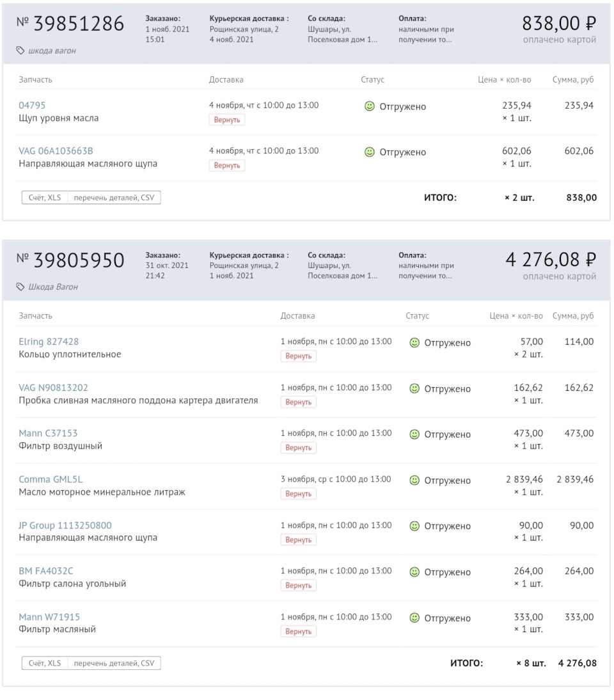The height and width of the screenshot is (700, 614).
Task: Click smiley status icon for Mann W71915
Action: 414,618
